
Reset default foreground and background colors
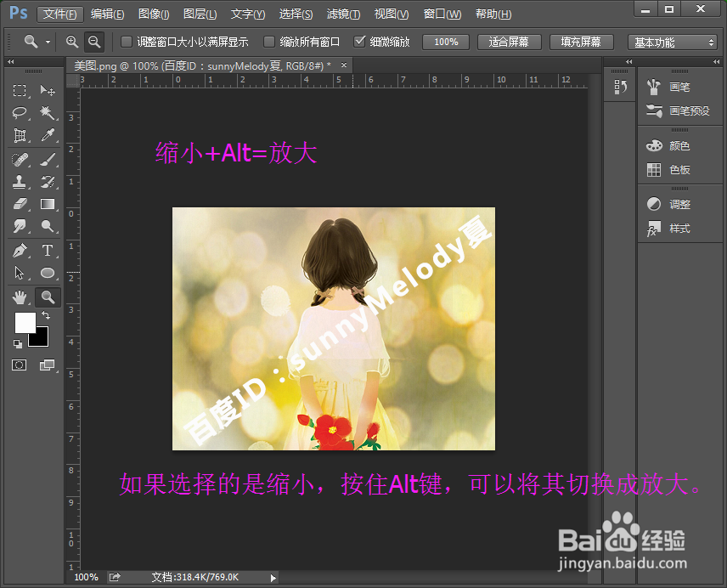pyautogui.click(x=18, y=343)
